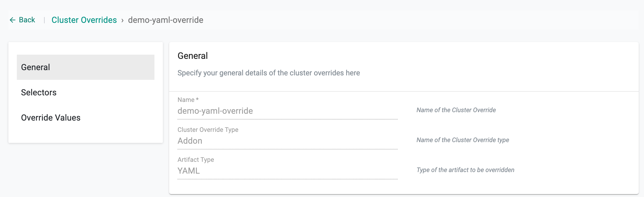Click the Artifact Type label
Image resolution: width=644 pixels, height=197 pixels.
(x=196, y=160)
